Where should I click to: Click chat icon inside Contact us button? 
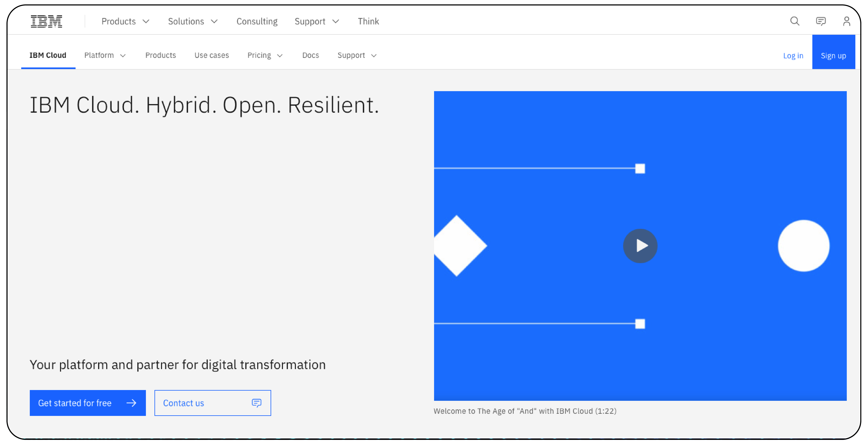coord(256,403)
